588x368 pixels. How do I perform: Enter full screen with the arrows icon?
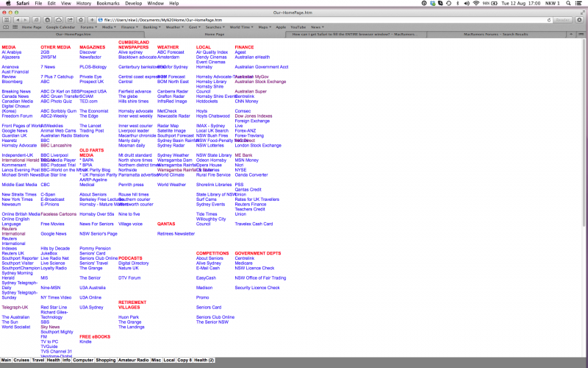[583, 13]
